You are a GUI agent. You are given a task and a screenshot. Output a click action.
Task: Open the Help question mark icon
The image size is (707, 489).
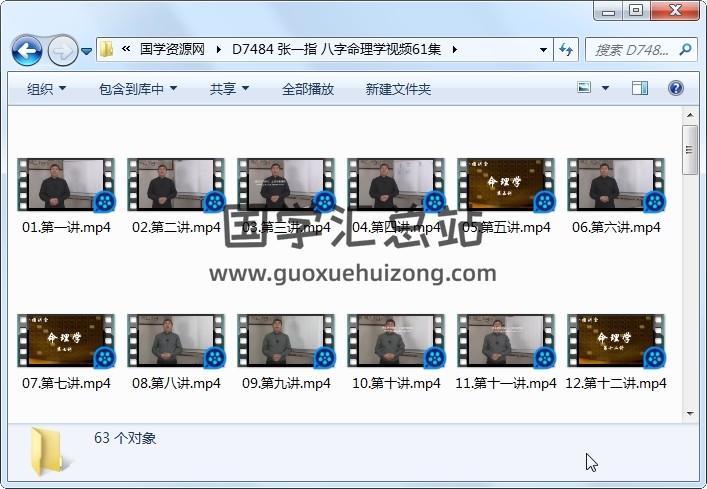[x=675, y=88]
